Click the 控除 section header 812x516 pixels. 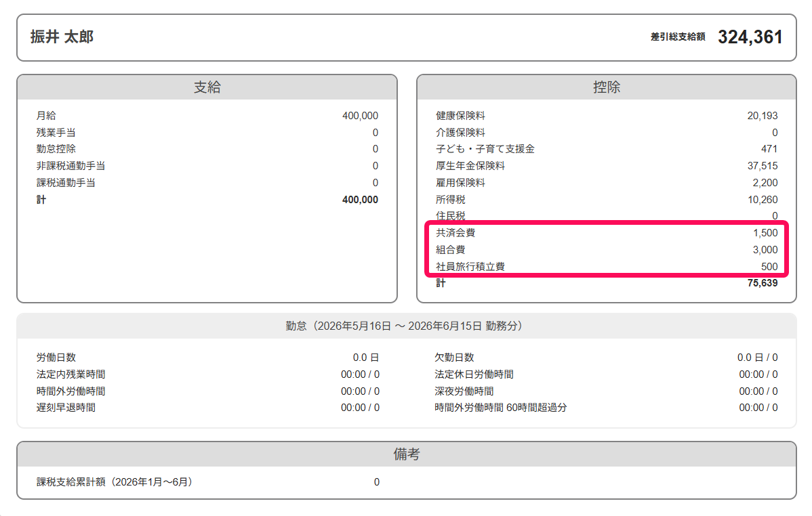(x=607, y=87)
